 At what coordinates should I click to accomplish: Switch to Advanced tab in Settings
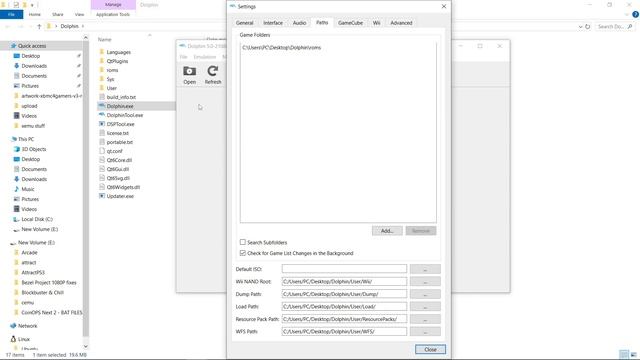click(401, 23)
